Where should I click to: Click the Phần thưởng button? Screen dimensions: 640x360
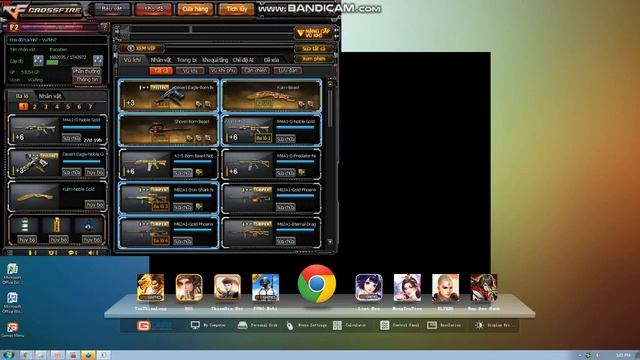pyautogui.click(x=87, y=71)
